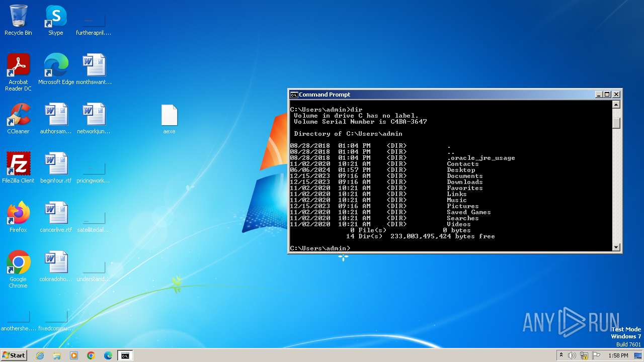Open CCleaner desktop shortcut
The width and height of the screenshot is (644, 362).
pos(18,119)
